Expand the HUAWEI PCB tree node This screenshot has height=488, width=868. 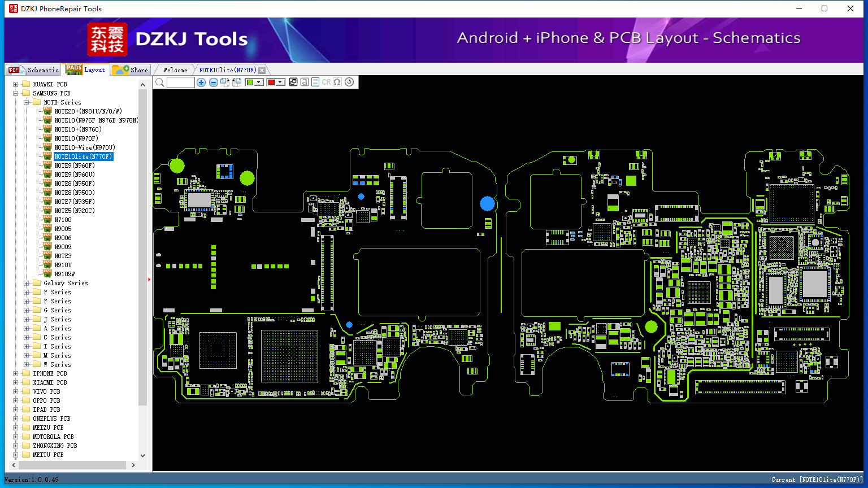point(16,84)
